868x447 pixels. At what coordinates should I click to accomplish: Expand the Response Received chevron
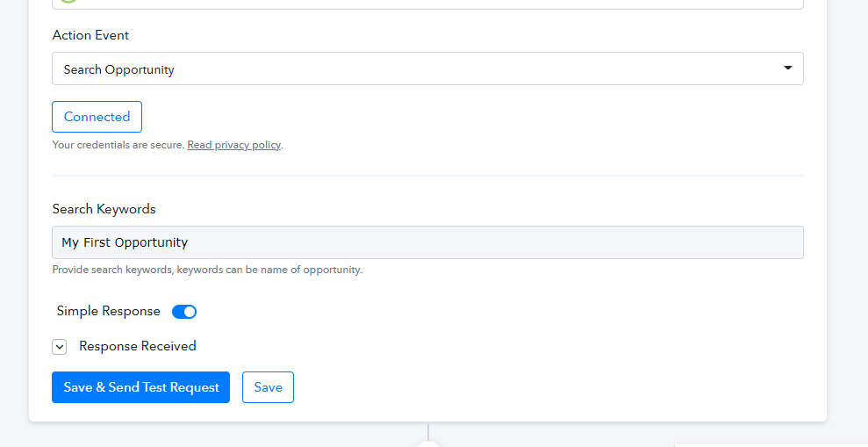pyautogui.click(x=59, y=347)
